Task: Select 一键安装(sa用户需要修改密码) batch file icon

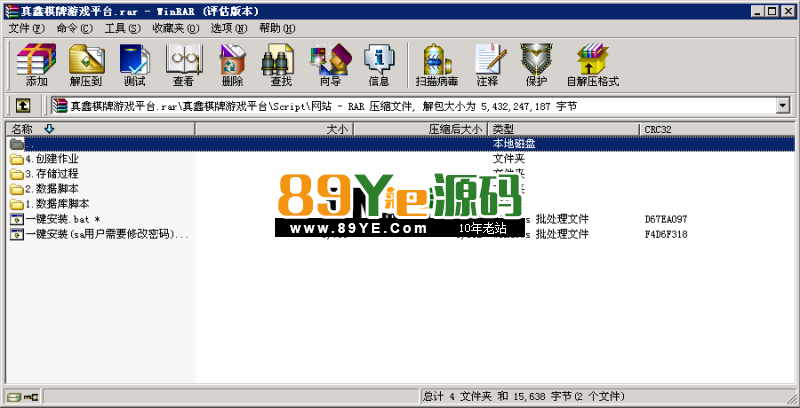Action: click(x=17, y=234)
